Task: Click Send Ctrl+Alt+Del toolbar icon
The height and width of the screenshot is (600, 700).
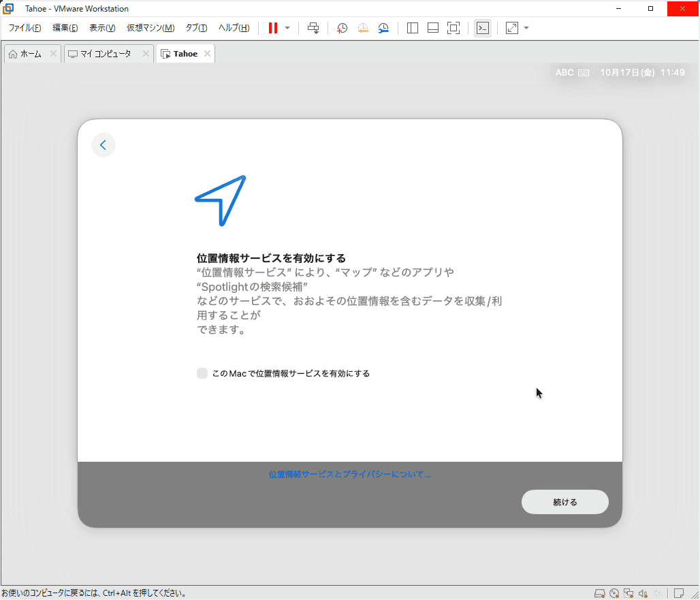Action: [x=313, y=28]
